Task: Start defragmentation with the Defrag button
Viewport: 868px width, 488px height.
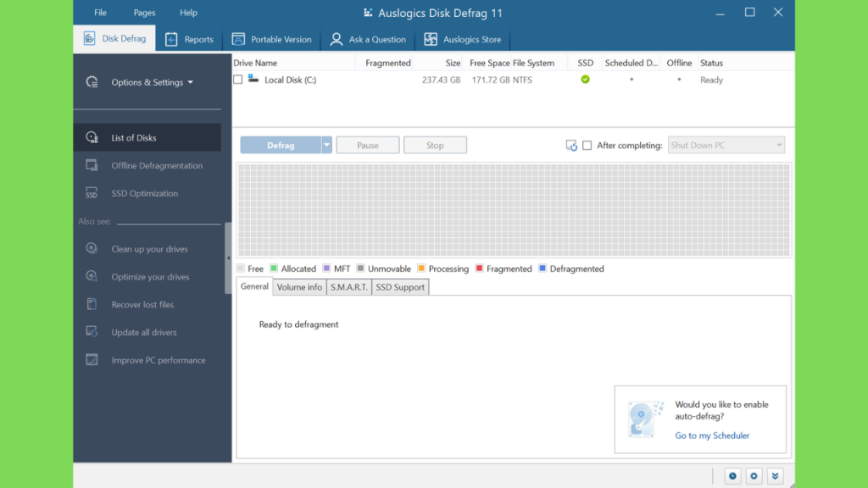Action: (x=281, y=145)
